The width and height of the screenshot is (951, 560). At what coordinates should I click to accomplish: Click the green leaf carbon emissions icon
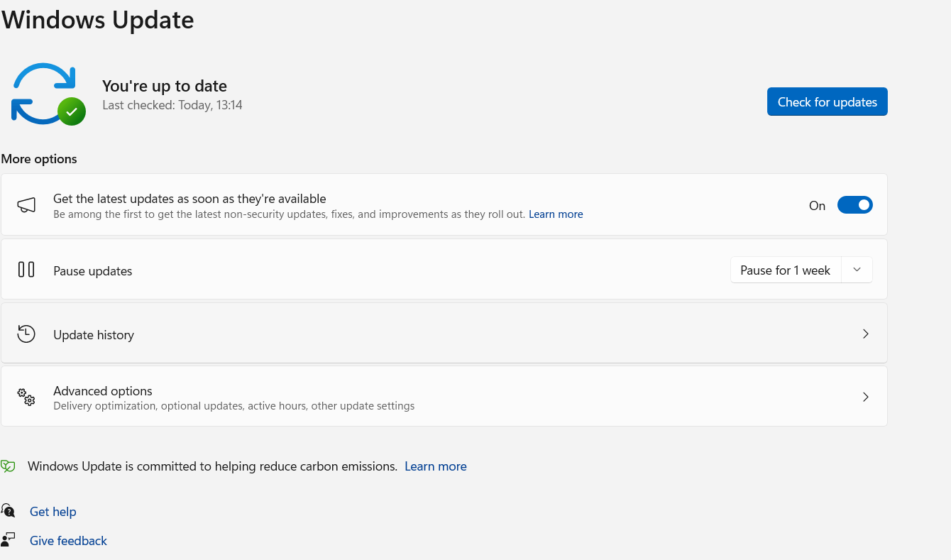[8, 466]
